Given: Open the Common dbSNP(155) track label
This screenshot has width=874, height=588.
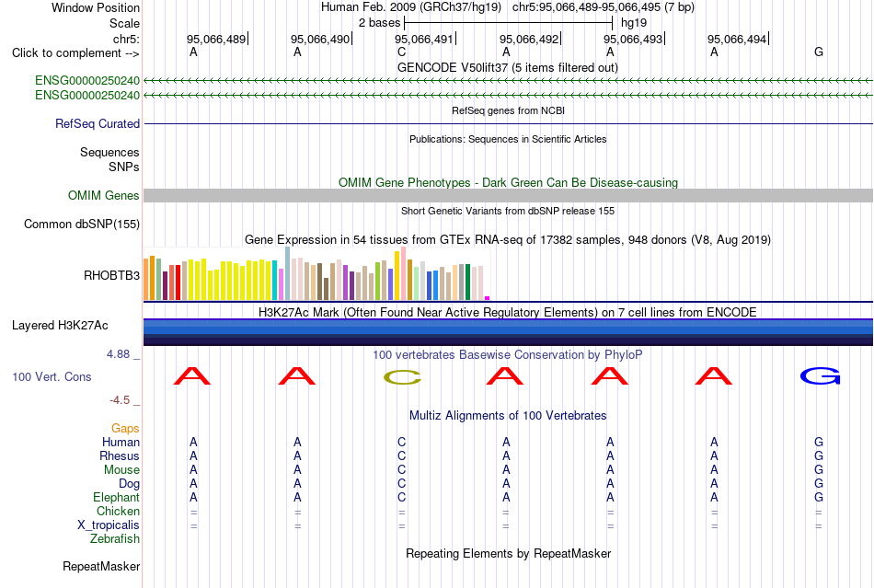Looking at the screenshot, I should click(x=81, y=224).
